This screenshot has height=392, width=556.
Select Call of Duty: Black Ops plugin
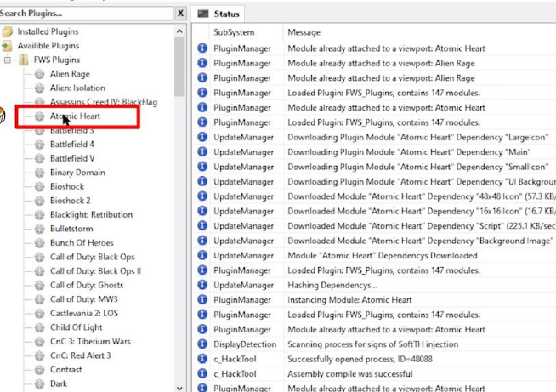(x=93, y=257)
